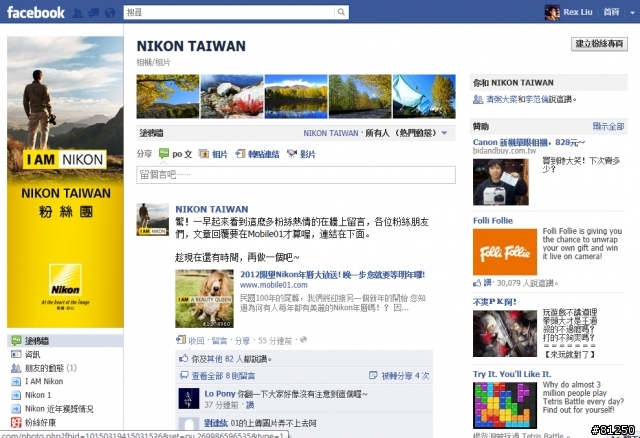Click the Facebook logo
The image size is (640, 438).
tap(36, 12)
